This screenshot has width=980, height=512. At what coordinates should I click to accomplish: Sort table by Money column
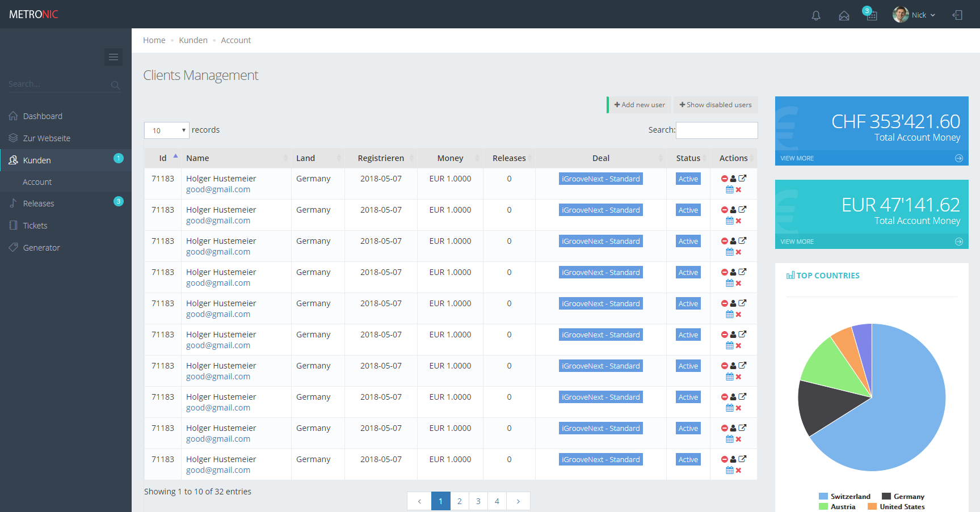point(450,158)
